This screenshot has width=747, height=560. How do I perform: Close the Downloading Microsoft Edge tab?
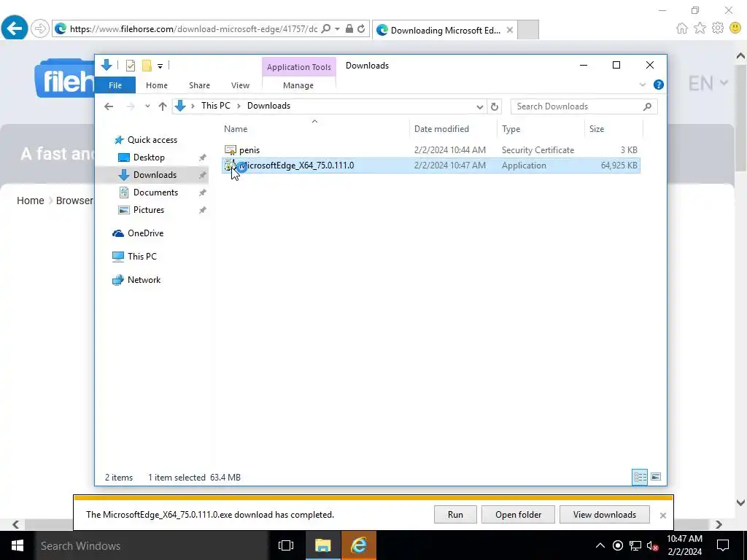[x=510, y=30]
